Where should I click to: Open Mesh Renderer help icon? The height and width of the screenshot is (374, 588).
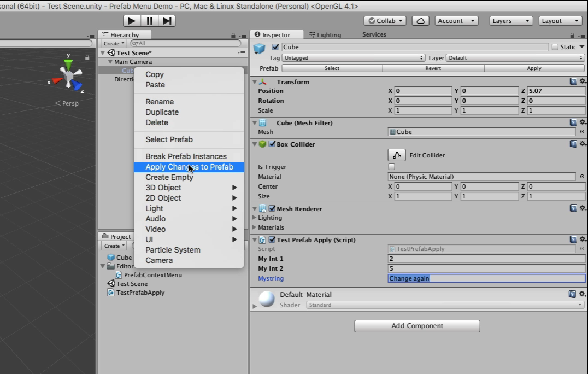click(573, 208)
